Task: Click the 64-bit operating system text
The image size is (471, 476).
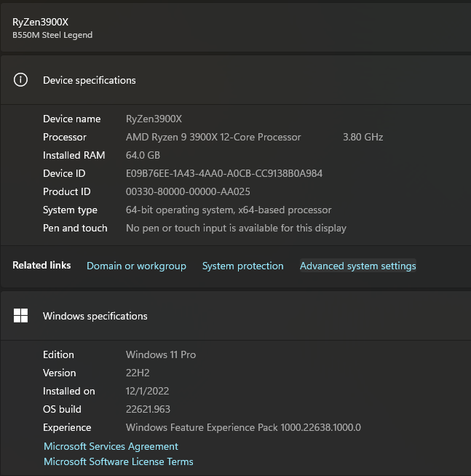Action: point(229,210)
